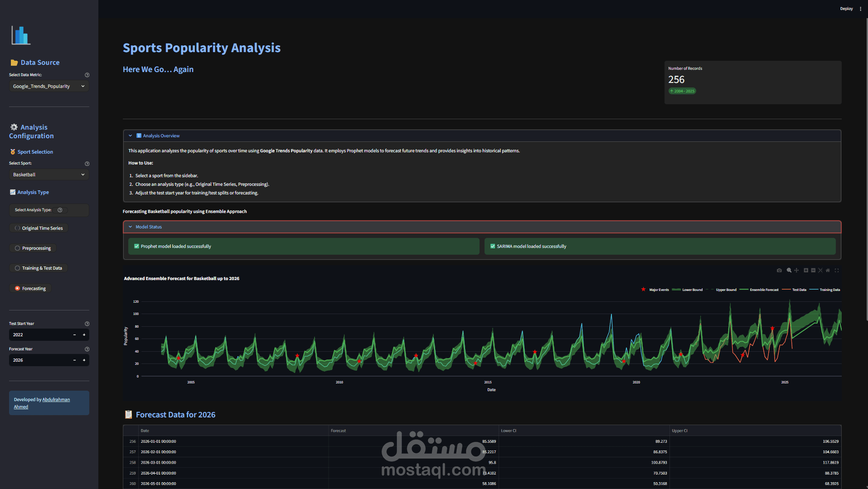Collapse the Analysis Overview expander
Screen dimensions: 868x489
click(x=482, y=136)
